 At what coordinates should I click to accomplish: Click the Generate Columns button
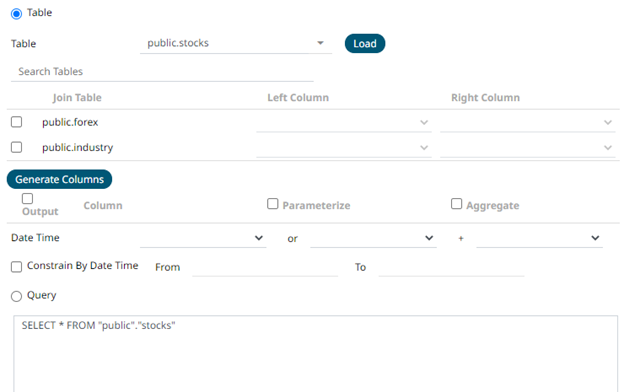coord(59,179)
